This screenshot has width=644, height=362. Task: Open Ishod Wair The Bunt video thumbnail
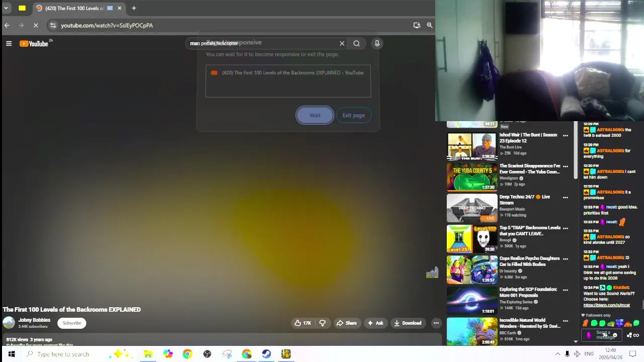[472, 146]
